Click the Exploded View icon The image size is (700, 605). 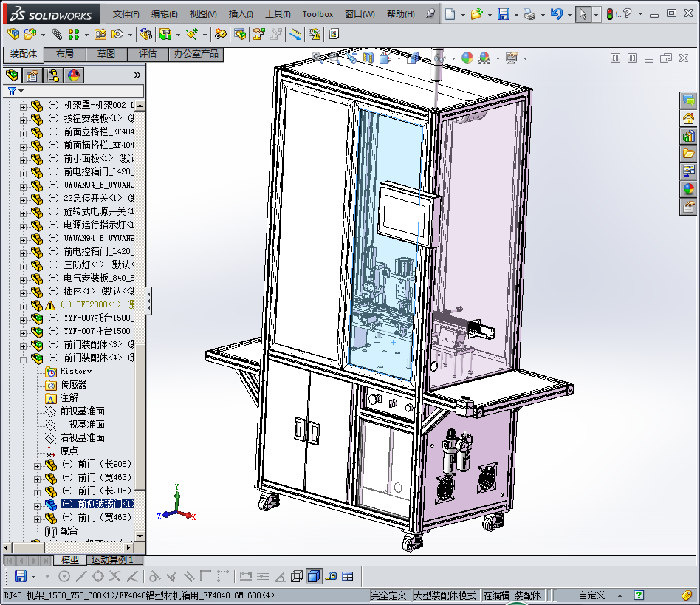259,34
